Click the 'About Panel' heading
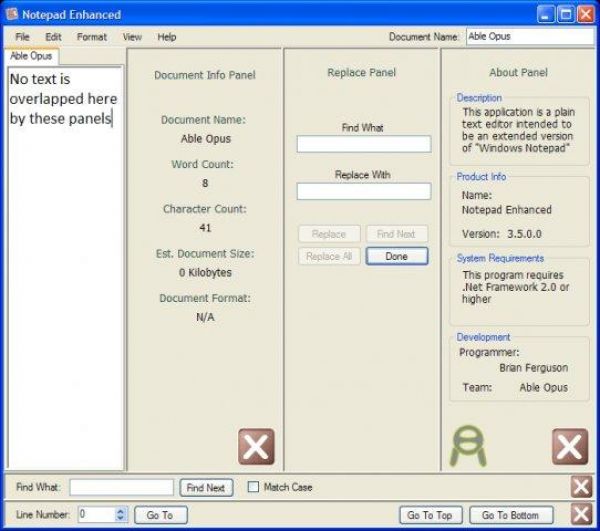The image size is (600, 531). point(518,73)
